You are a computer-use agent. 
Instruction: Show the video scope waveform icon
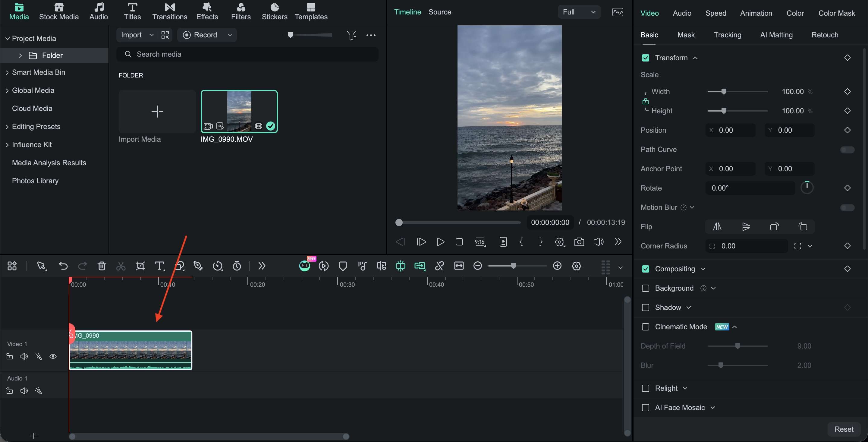(617, 12)
